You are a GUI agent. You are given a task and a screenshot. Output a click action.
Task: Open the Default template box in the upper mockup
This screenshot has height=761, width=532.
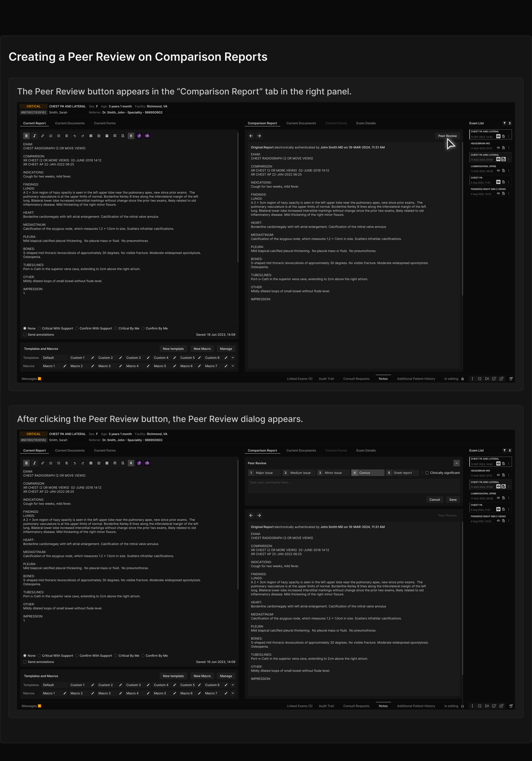(54, 358)
